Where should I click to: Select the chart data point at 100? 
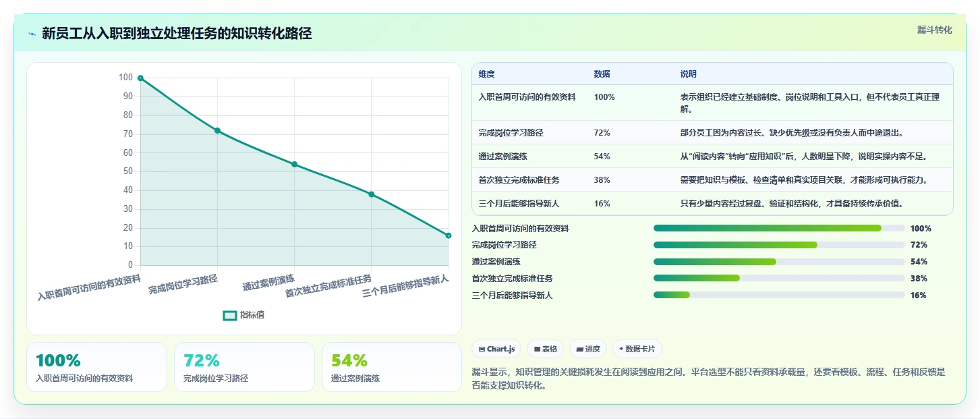140,78
